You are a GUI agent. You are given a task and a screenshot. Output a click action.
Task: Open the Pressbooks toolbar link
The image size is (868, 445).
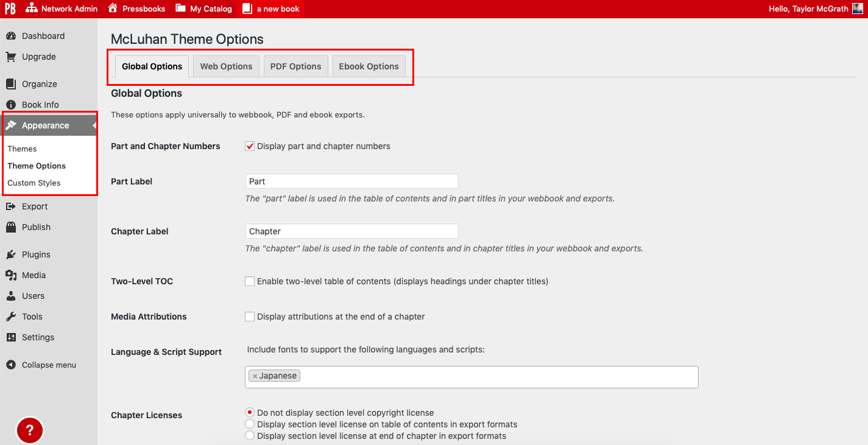143,9
